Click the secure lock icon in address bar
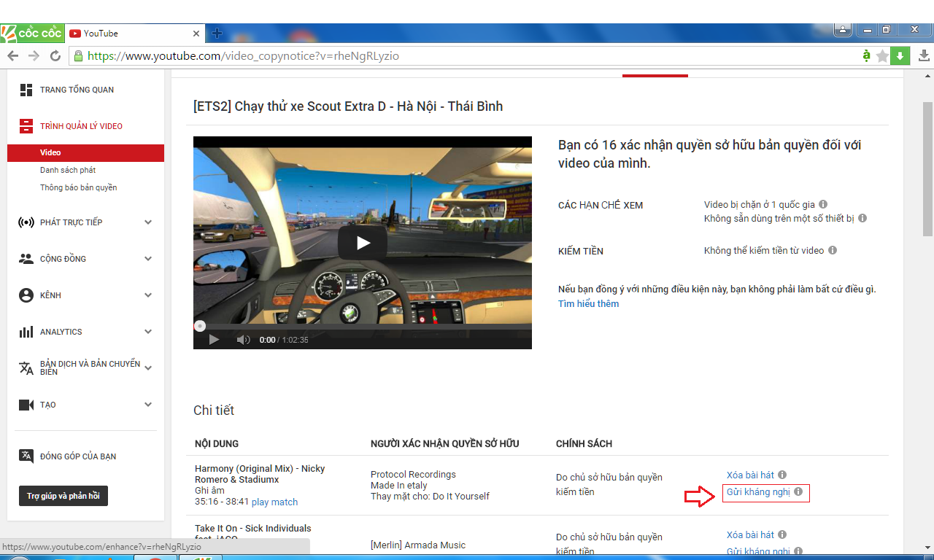Viewport: 934px width, 560px height. pos(78,56)
